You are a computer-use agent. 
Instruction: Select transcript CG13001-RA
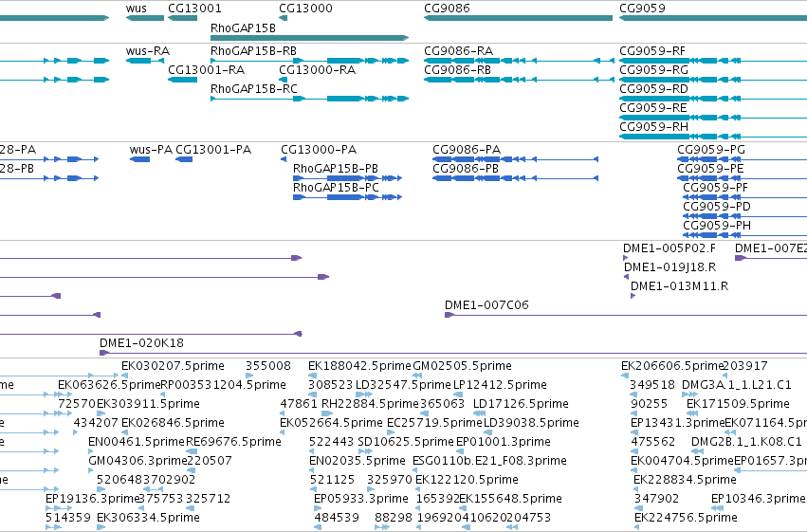point(206,70)
